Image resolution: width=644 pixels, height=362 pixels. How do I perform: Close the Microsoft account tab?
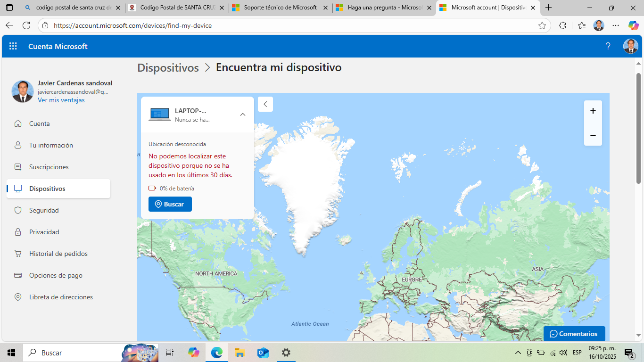tap(533, 8)
